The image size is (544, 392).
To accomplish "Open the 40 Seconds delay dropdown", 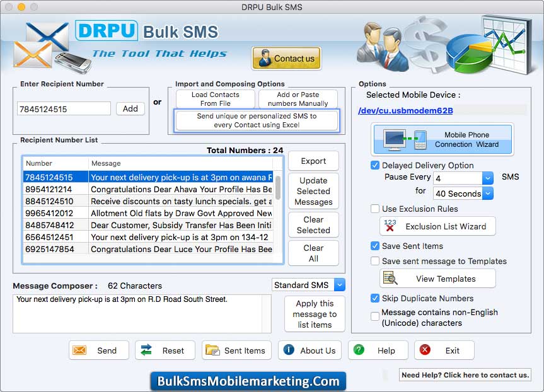I will click(487, 193).
